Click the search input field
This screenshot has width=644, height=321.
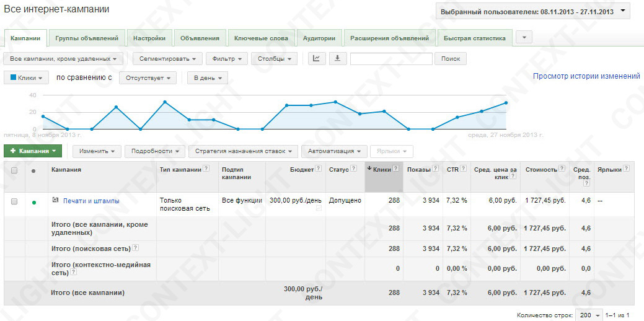390,58
